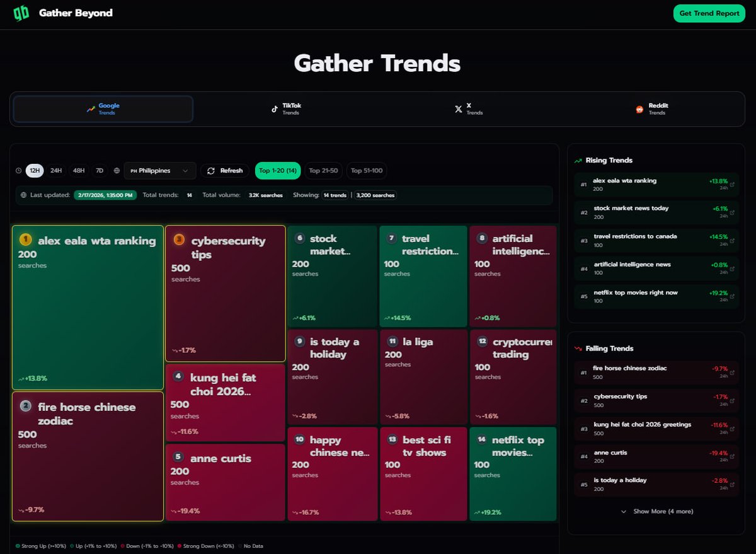Click the Strong Down (<-10%) legend swatch
Image resolution: width=756 pixels, height=554 pixels.
tap(180, 546)
